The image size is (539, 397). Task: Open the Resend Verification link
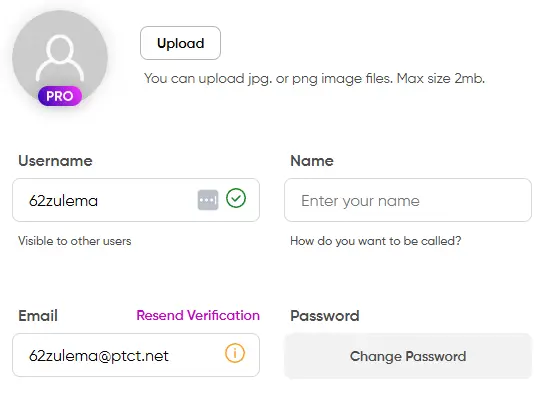coord(198,315)
